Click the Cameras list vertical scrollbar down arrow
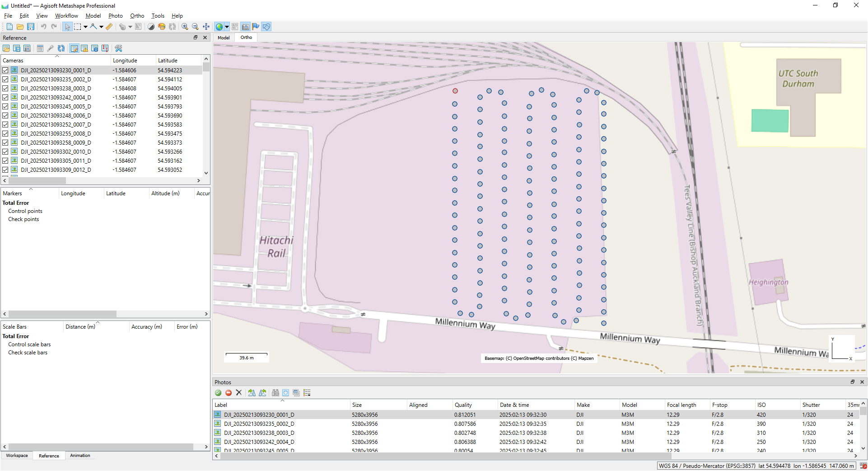Screen dimensions: 868x471 (206, 173)
